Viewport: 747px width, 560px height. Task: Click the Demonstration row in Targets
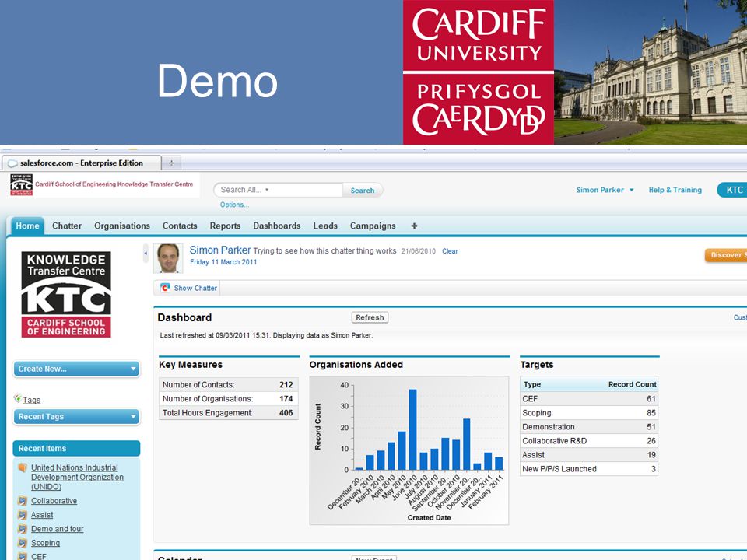(589, 427)
